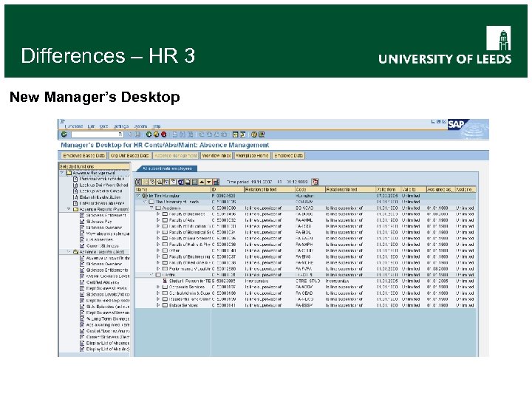The width and height of the screenshot is (532, 399).
Task: Click the report icon beside Sickness Pay
Action: point(82,221)
